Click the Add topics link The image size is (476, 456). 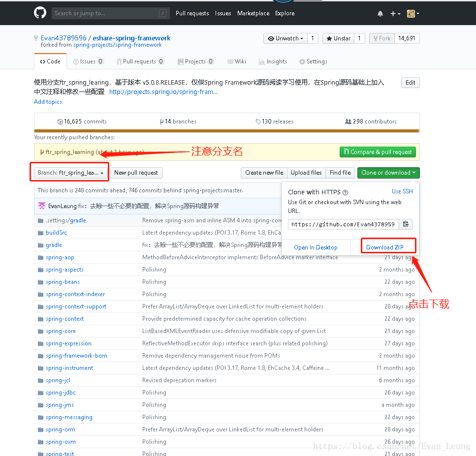48,102
